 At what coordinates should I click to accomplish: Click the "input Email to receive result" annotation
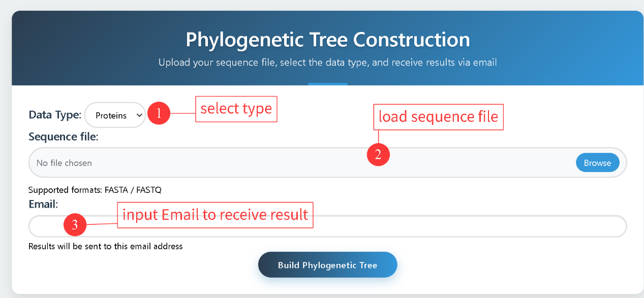click(216, 215)
